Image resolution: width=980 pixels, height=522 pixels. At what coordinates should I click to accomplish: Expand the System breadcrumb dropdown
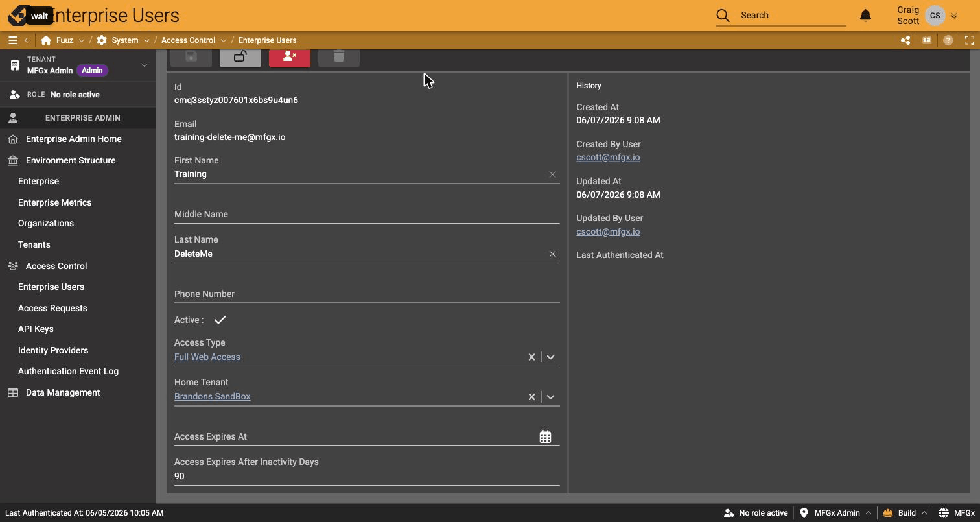[146, 40]
